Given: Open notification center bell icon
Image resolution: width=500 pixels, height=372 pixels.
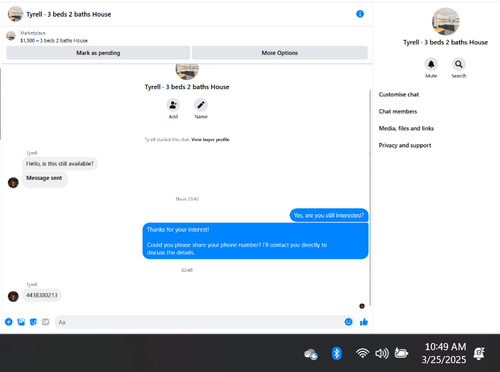Looking at the screenshot, I should 479,353.
